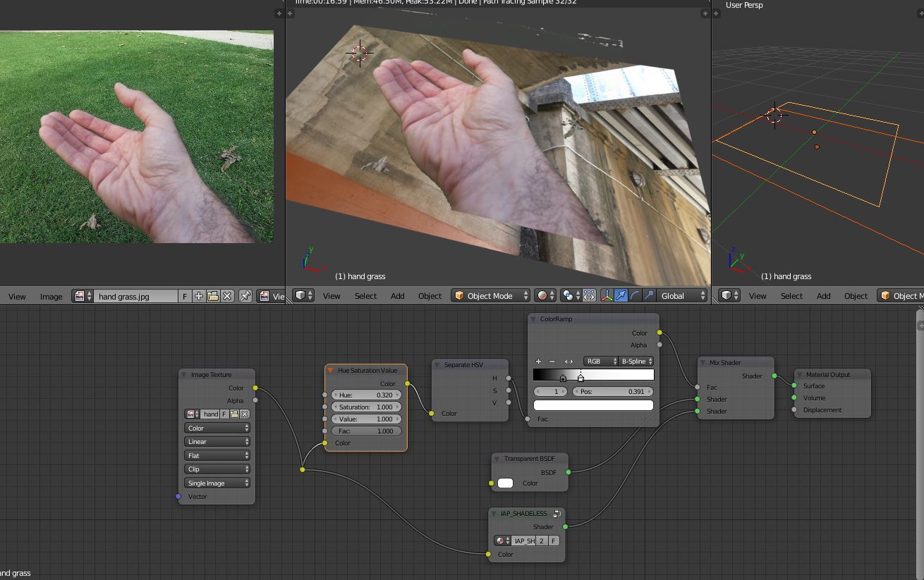Select the scale manipulator
Viewport: 924px width, 580px height.
point(648,296)
